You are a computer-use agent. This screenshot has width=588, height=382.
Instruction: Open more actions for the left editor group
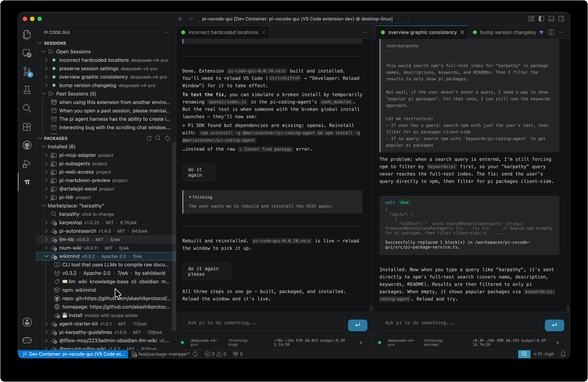click(365, 32)
